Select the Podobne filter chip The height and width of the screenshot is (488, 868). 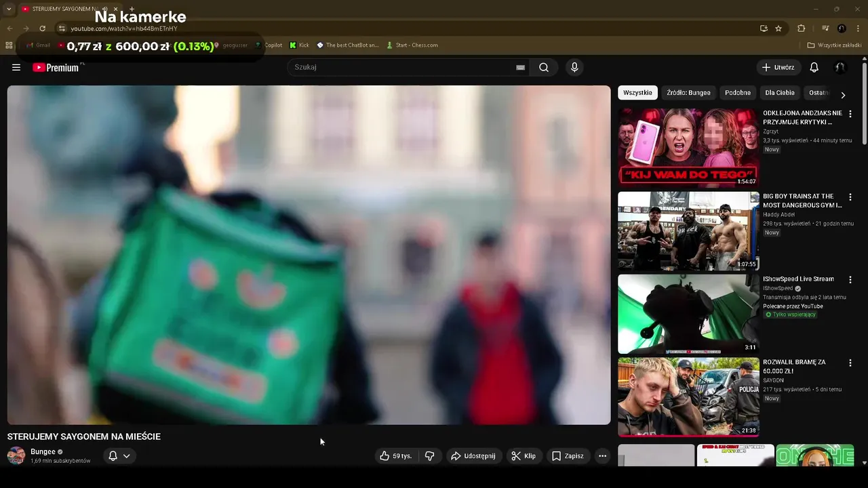738,93
